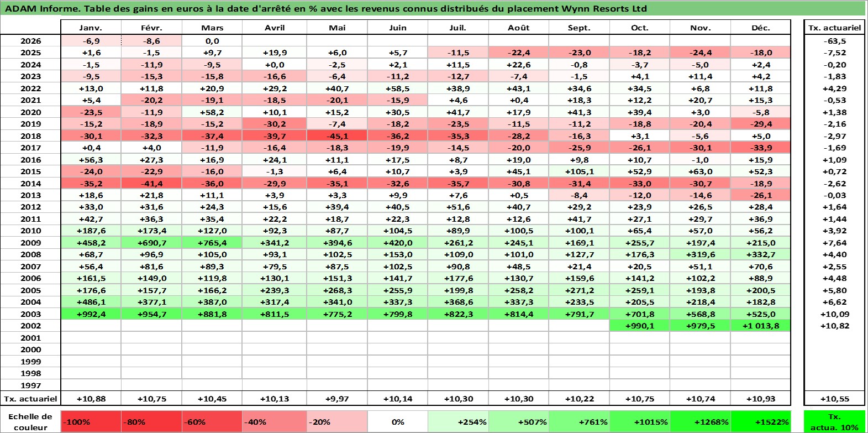
Task: Click the -100% red color scale swatch
Action: tap(91, 422)
